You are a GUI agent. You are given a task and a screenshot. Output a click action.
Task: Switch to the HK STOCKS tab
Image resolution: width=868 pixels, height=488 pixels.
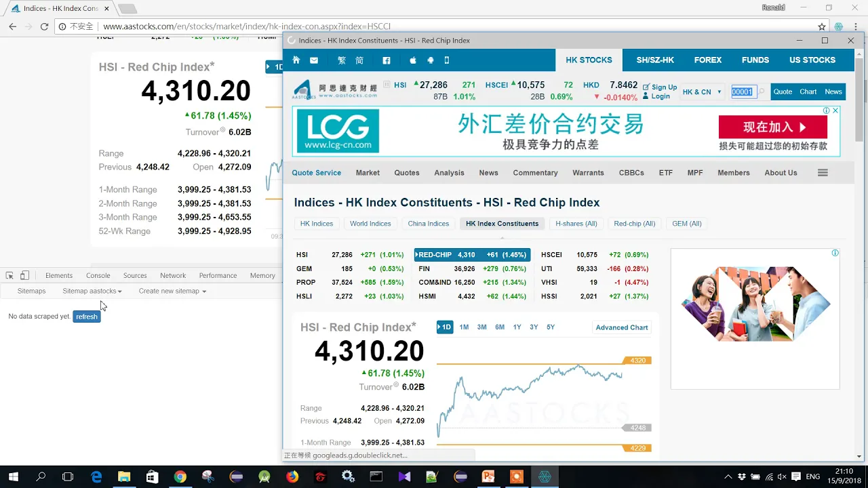click(x=589, y=60)
